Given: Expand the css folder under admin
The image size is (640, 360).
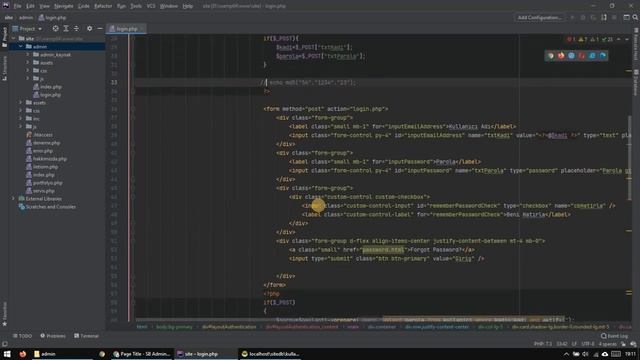Looking at the screenshot, I should 28,71.
